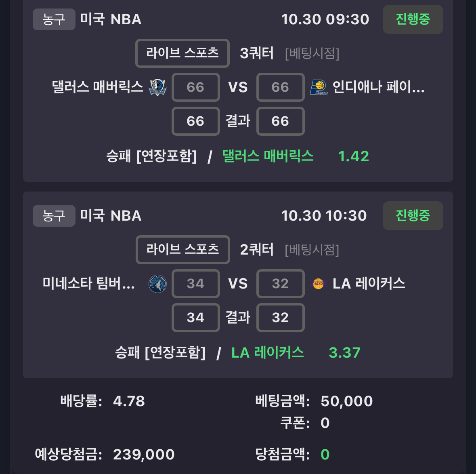The width and height of the screenshot is (476, 474).
Task: Click the LA Lakers team logo
Action: point(318,284)
